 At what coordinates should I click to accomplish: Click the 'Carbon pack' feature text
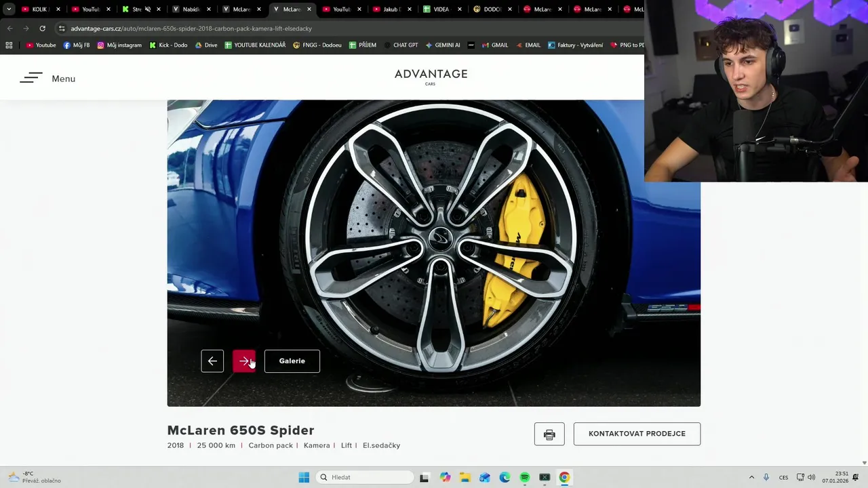[271, 445]
